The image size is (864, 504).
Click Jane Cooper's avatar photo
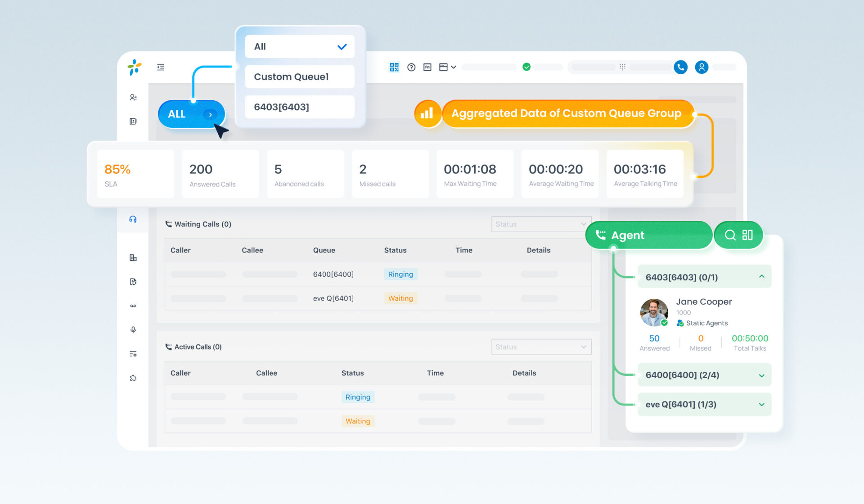(654, 312)
